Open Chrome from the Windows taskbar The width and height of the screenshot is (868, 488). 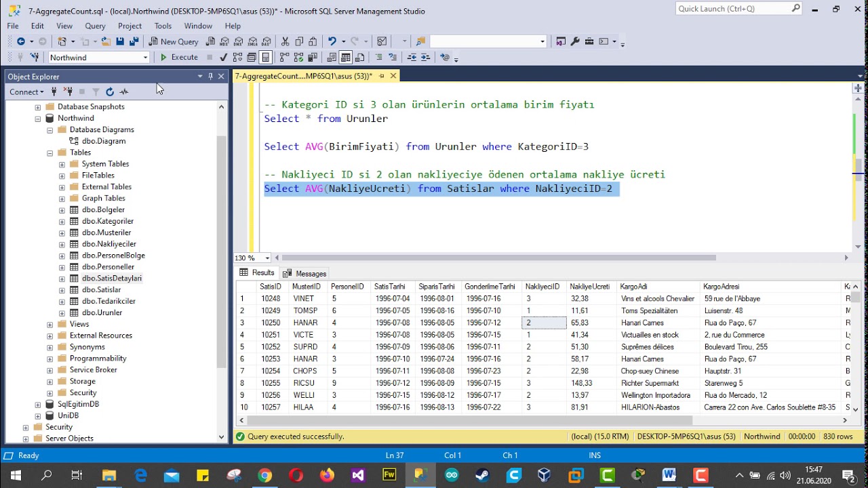[x=264, y=475]
